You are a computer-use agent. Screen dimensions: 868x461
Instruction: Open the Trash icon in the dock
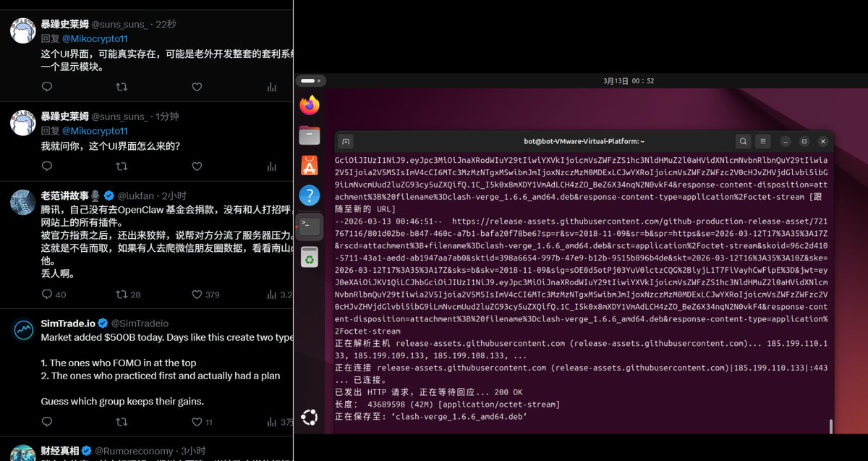coord(310,255)
